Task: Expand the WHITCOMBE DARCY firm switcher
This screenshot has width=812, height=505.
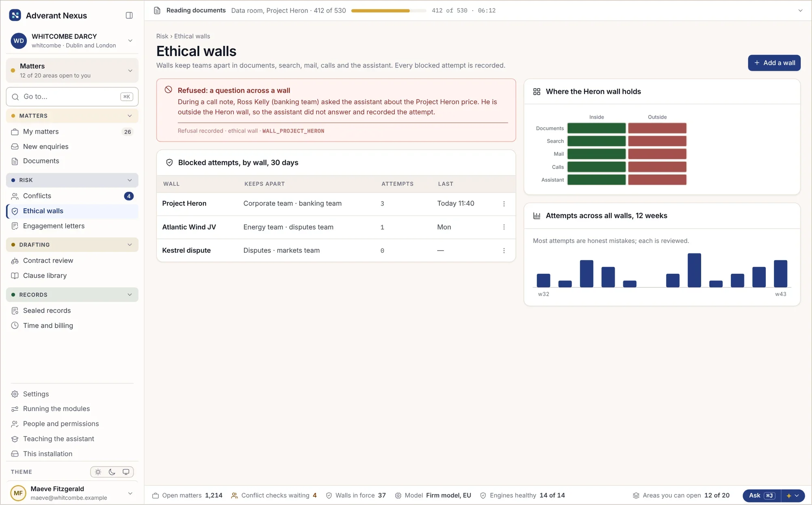Action: [72, 41]
